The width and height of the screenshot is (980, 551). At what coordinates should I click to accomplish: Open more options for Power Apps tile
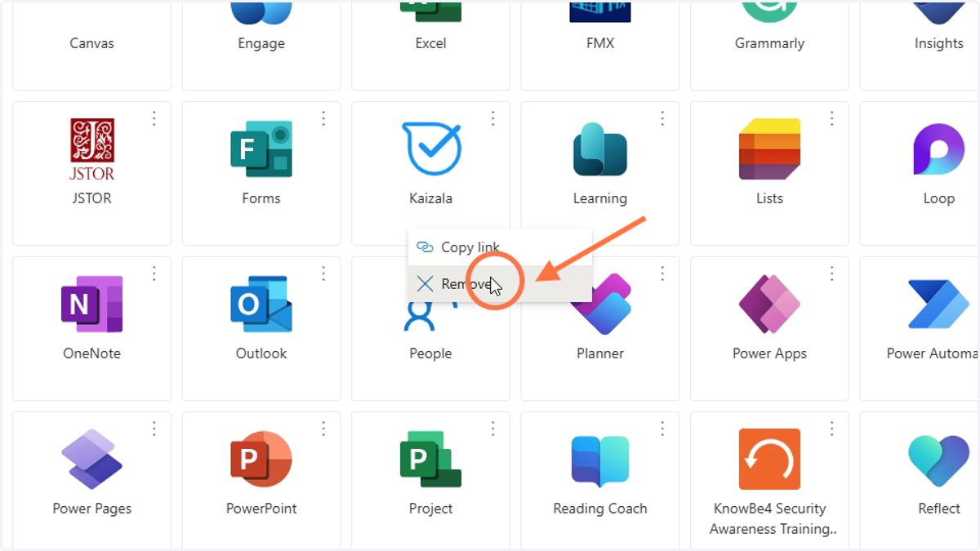click(831, 273)
